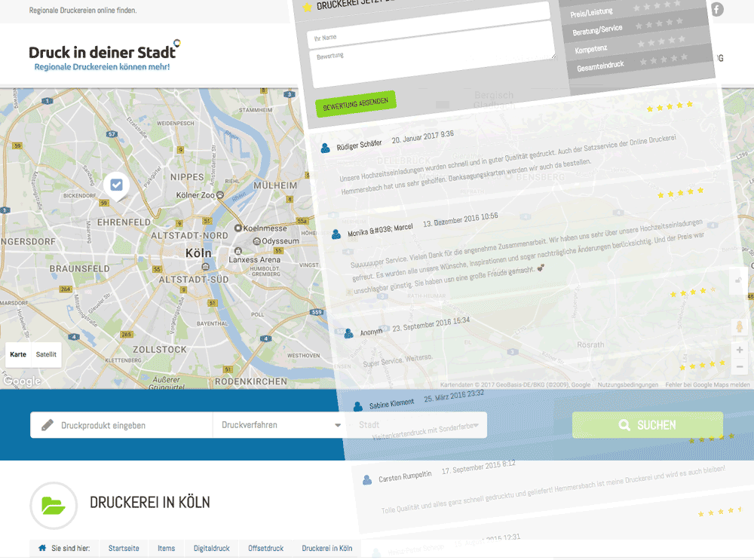Zoom in on the map with plus
754x560 pixels.
[740, 350]
